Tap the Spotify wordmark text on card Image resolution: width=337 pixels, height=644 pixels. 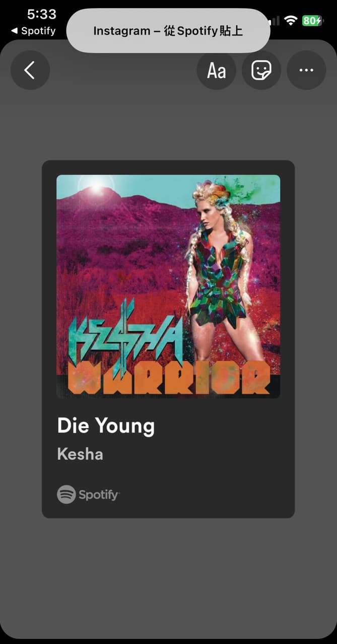pos(99,495)
